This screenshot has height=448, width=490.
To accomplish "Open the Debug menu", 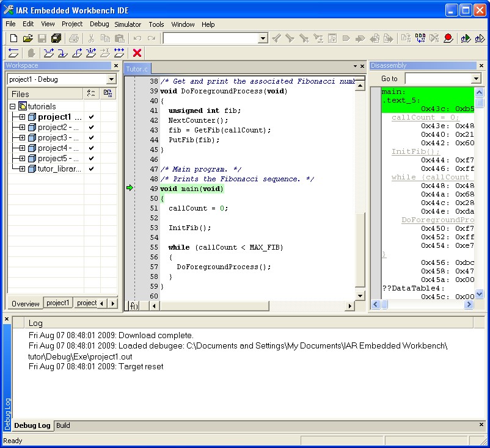I will (x=100, y=24).
